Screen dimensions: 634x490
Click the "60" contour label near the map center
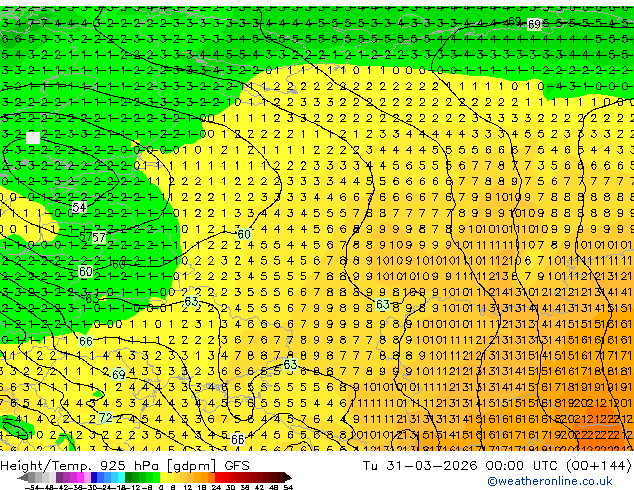[244, 234]
